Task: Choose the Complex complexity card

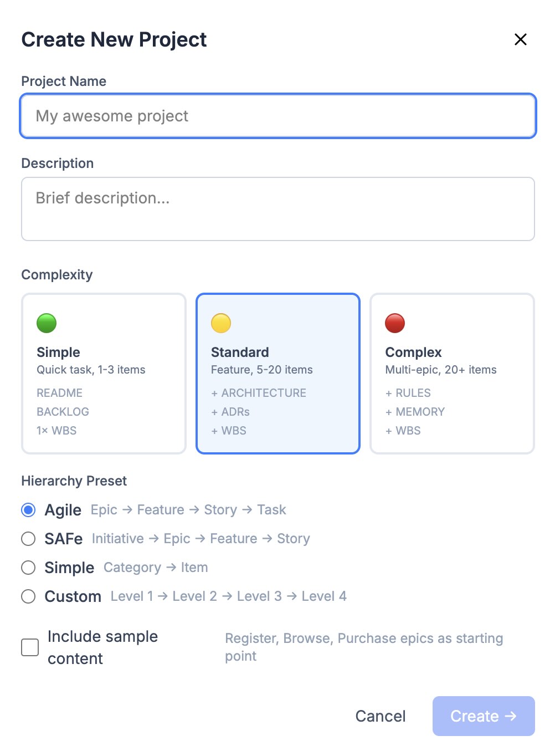Action: click(452, 374)
